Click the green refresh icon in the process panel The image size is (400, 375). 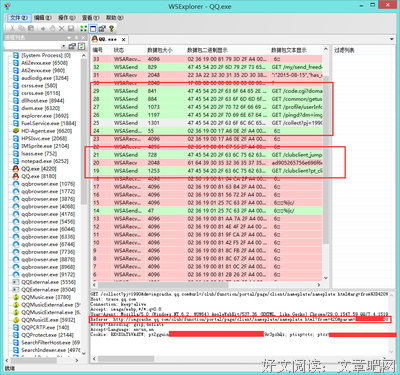tap(82, 46)
